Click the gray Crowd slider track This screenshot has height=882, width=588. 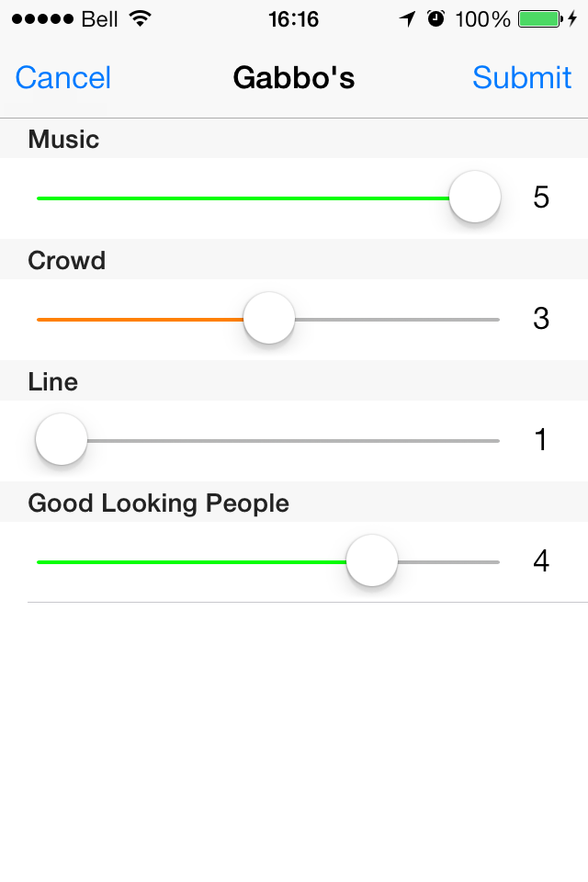point(397,320)
